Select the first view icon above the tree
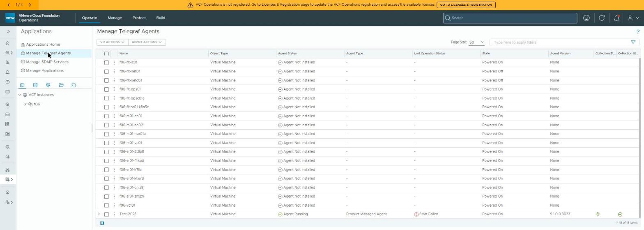The height and width of the screenshot is (230, 644). (x=22, y=85)
